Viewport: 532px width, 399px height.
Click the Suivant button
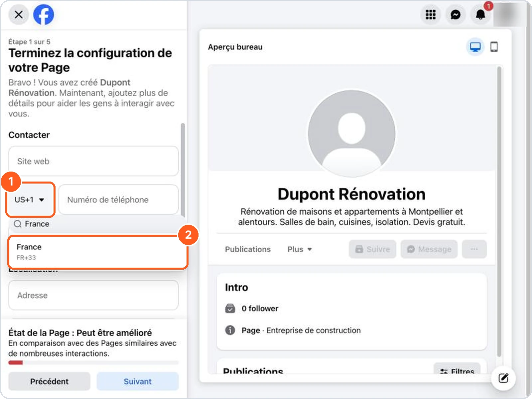pyautogui.click(x=138, y=381)
